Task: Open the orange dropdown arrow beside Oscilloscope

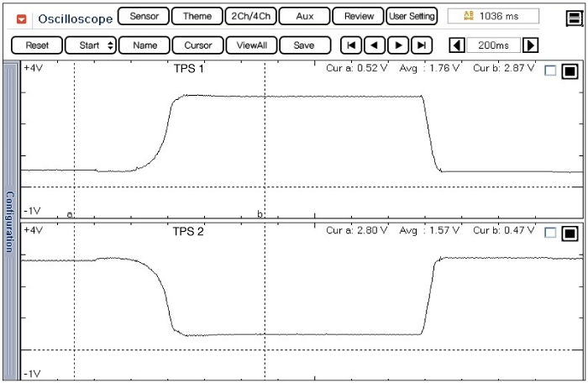Action: tap(22, 18)
